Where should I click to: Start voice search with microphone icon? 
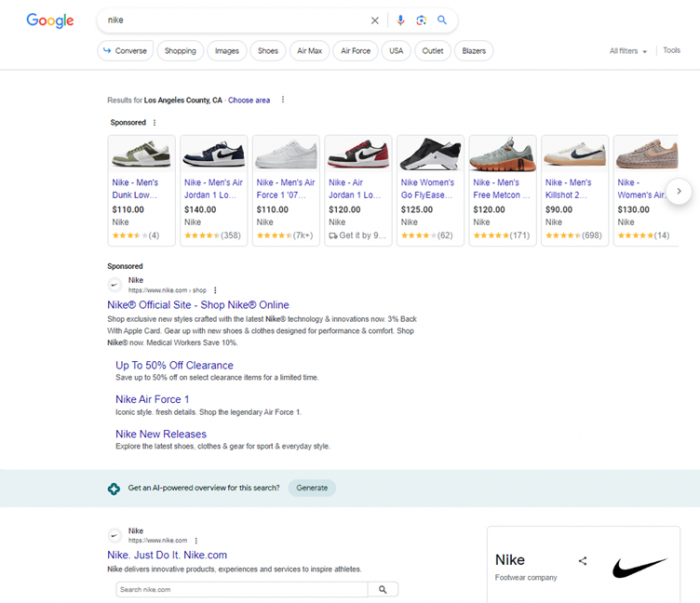click(x=400, y=20)
